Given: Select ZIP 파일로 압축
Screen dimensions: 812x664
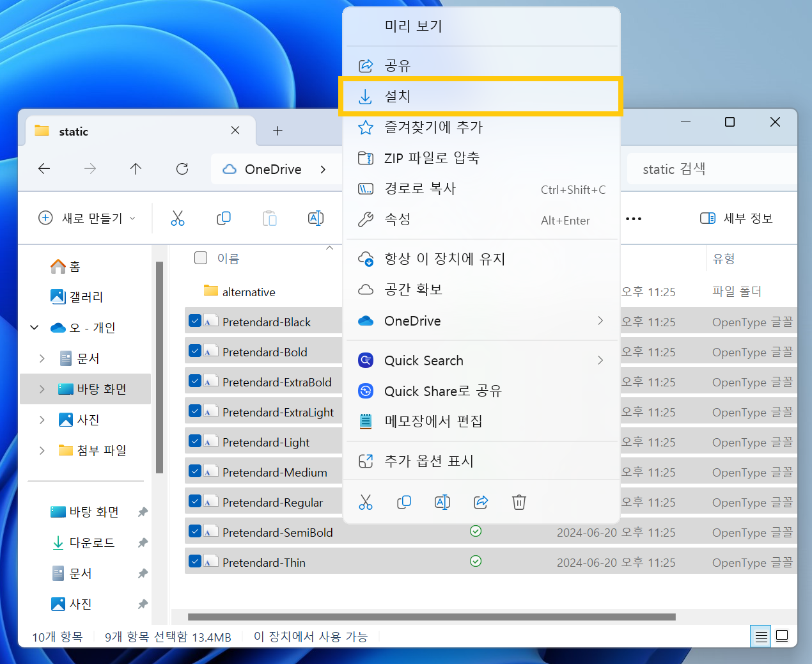Looking at the screenshot, I should click(x=481, y=158).
